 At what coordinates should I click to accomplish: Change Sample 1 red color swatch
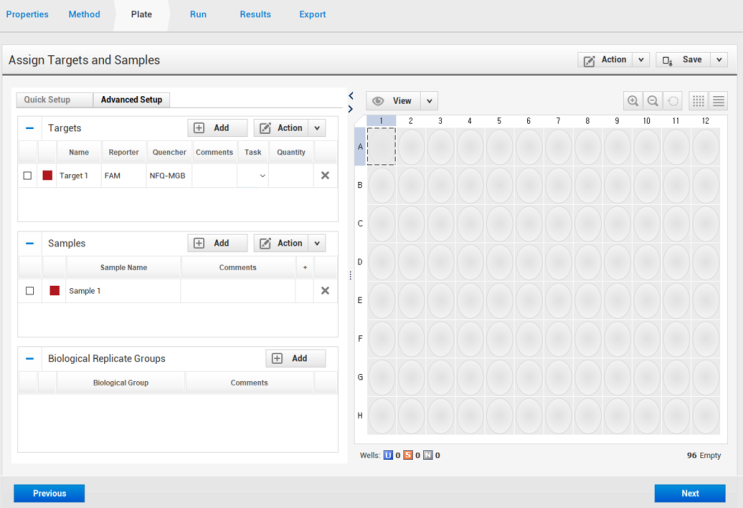pos(54,290)
